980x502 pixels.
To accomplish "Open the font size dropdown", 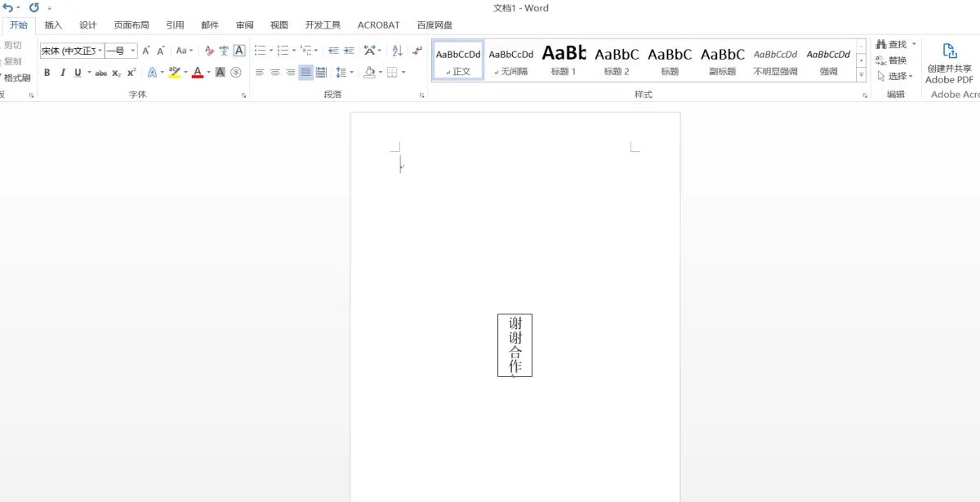I will tap(133, 51).
